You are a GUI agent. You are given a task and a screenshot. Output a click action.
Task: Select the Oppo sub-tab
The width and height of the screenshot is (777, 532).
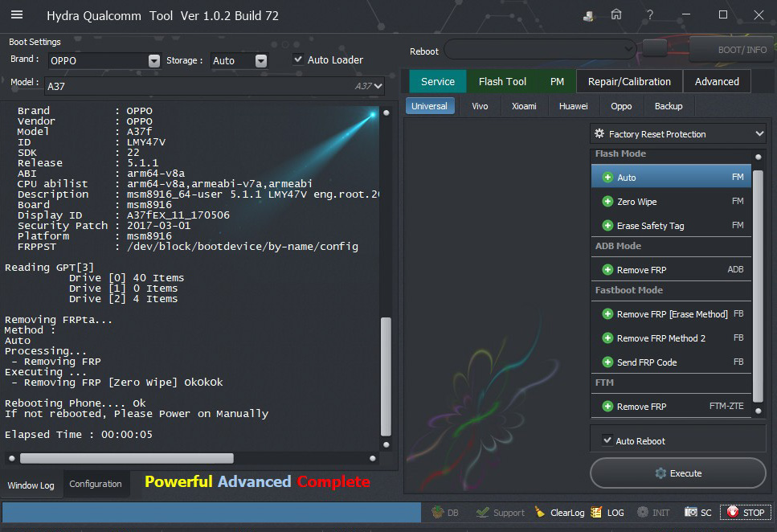coord(621,106)
